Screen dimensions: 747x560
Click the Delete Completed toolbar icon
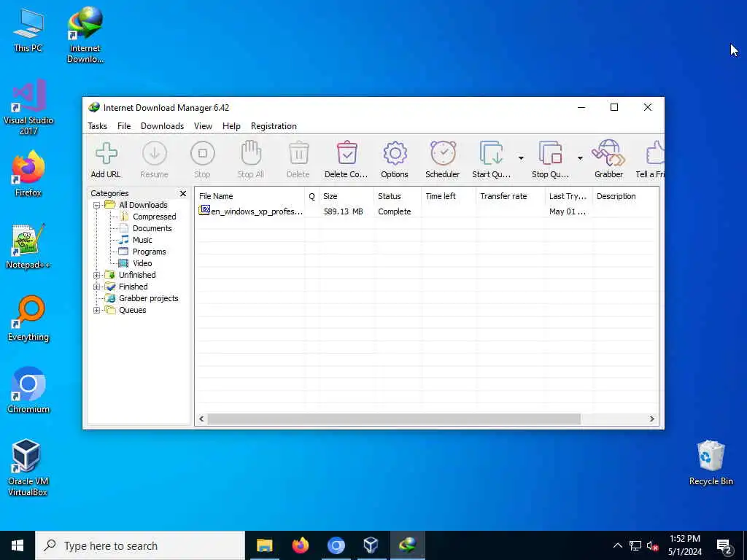(x=347, y=153)
